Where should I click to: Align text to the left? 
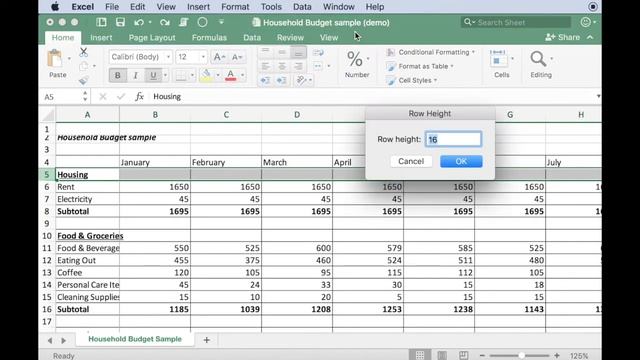tap(265, 66)
